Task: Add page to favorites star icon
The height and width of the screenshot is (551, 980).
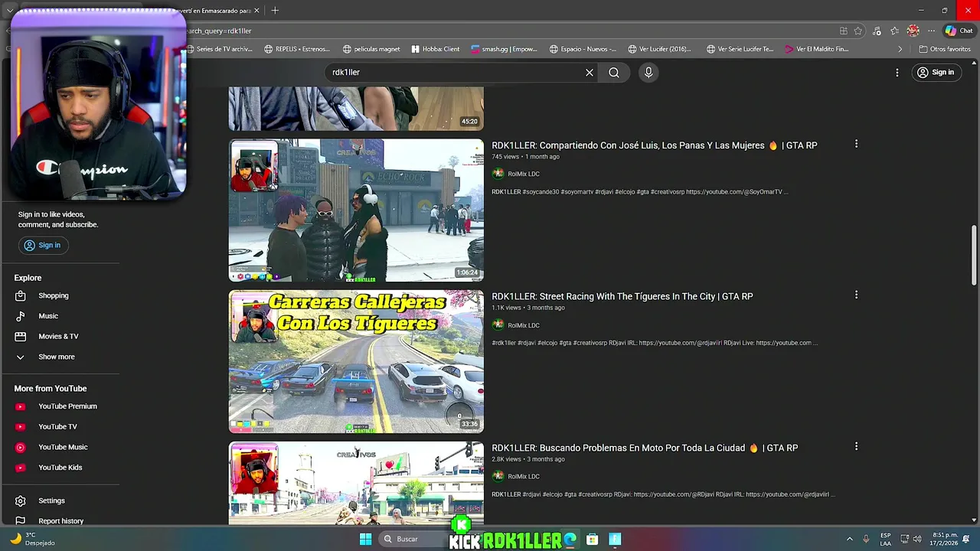Action: pos(858,31)
